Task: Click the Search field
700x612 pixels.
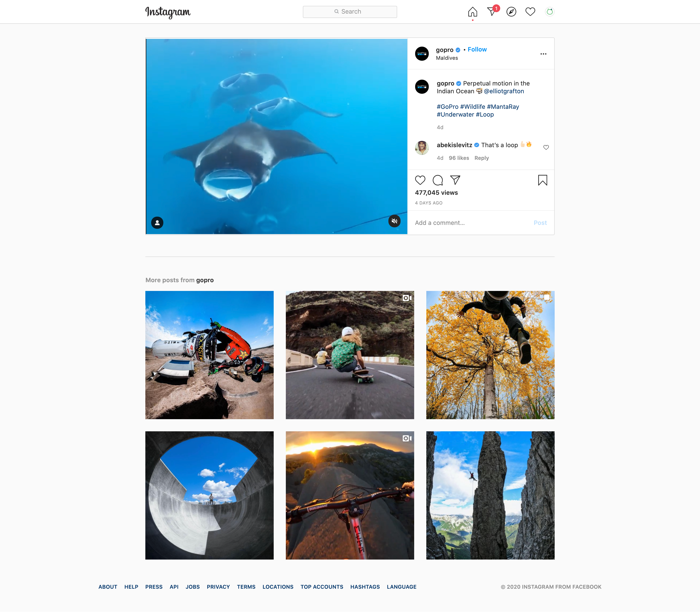Action: coord(350,12)
